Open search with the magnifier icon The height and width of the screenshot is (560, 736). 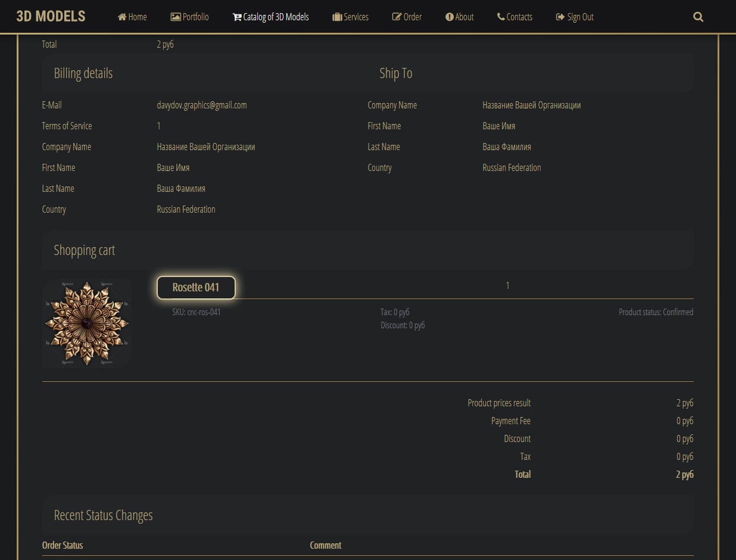tap(698, 17)
